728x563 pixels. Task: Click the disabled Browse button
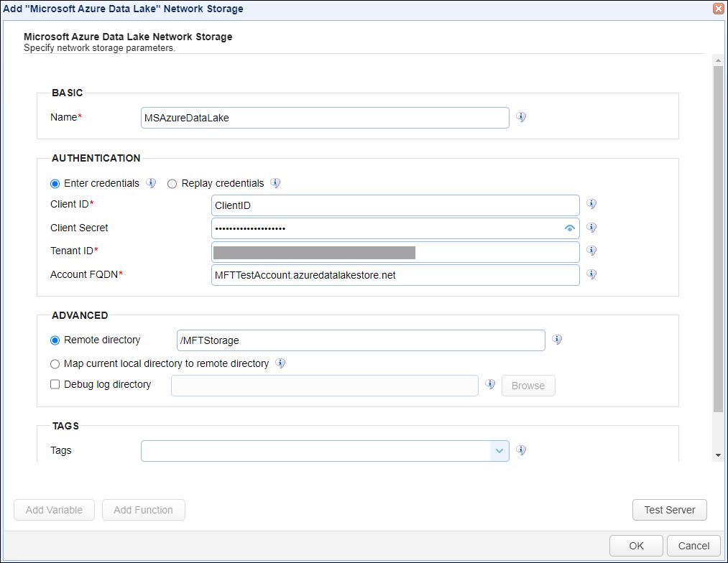pos(528,386)
